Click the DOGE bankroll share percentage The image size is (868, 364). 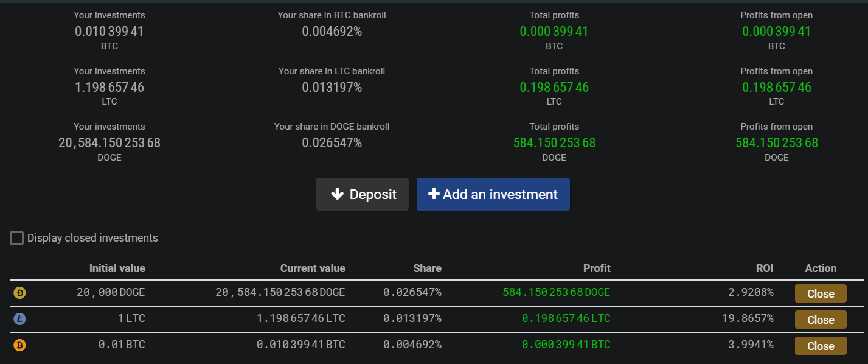[x=332, y=142]
